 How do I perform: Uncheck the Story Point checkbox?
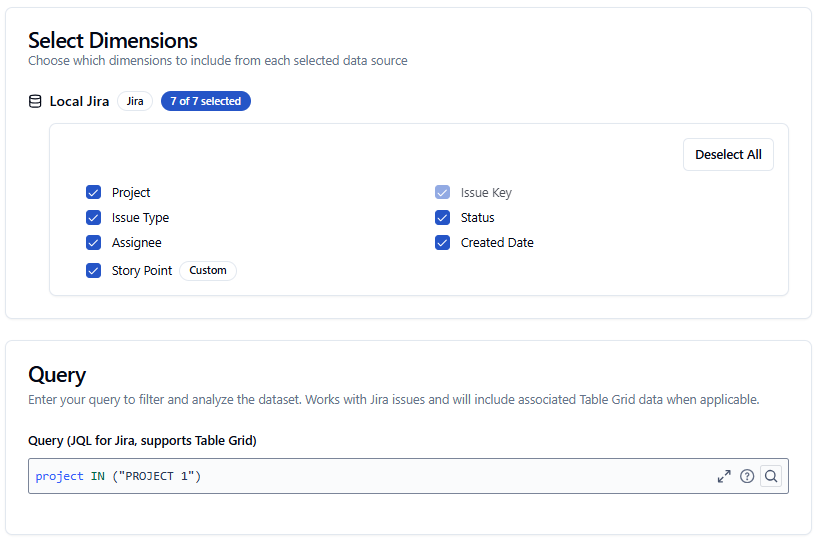[94, 271]
